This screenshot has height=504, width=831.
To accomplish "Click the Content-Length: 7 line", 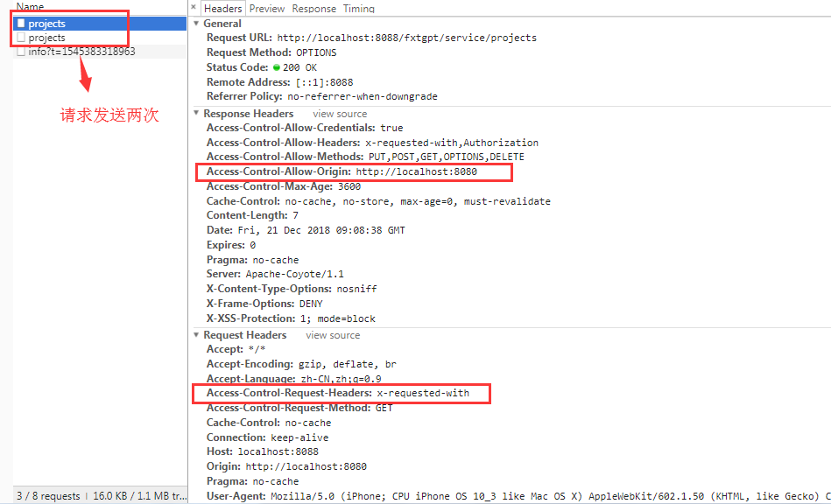I will tap(252, 215).
